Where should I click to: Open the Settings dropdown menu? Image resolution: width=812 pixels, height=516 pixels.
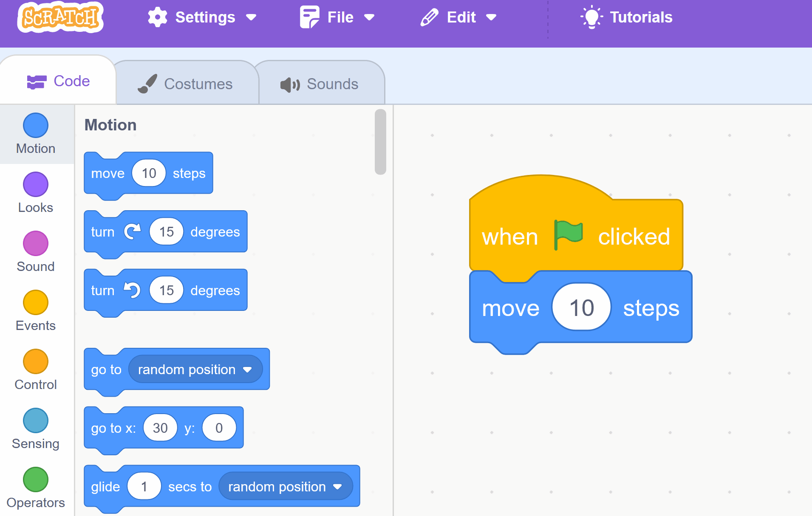pyautogui.click(x=252, y=17)
